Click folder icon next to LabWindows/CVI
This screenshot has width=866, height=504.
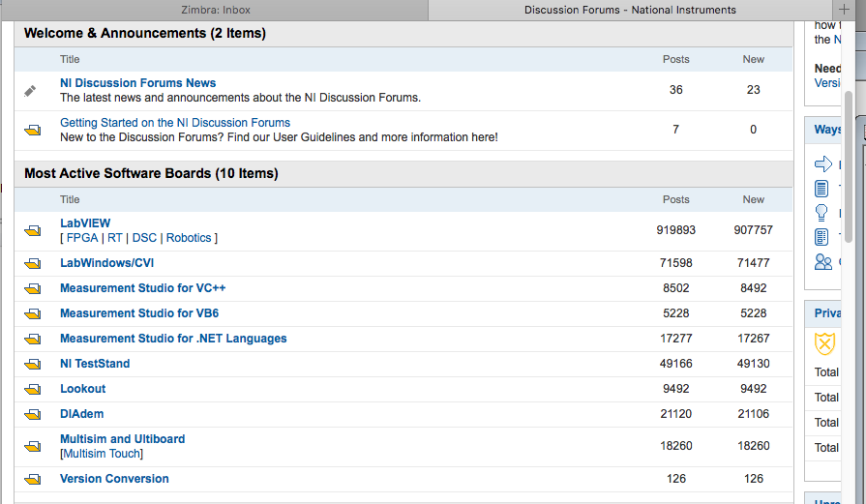[x=33, y=264]
